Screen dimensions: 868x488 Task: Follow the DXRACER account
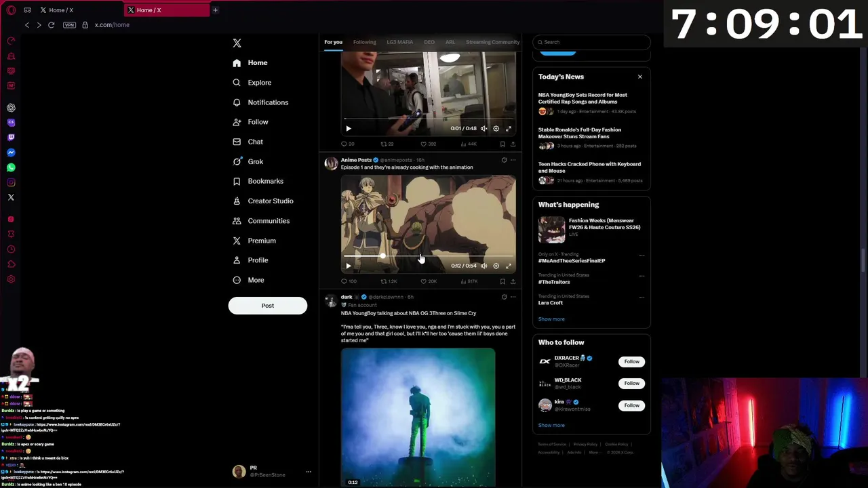(x=631, y=362)
